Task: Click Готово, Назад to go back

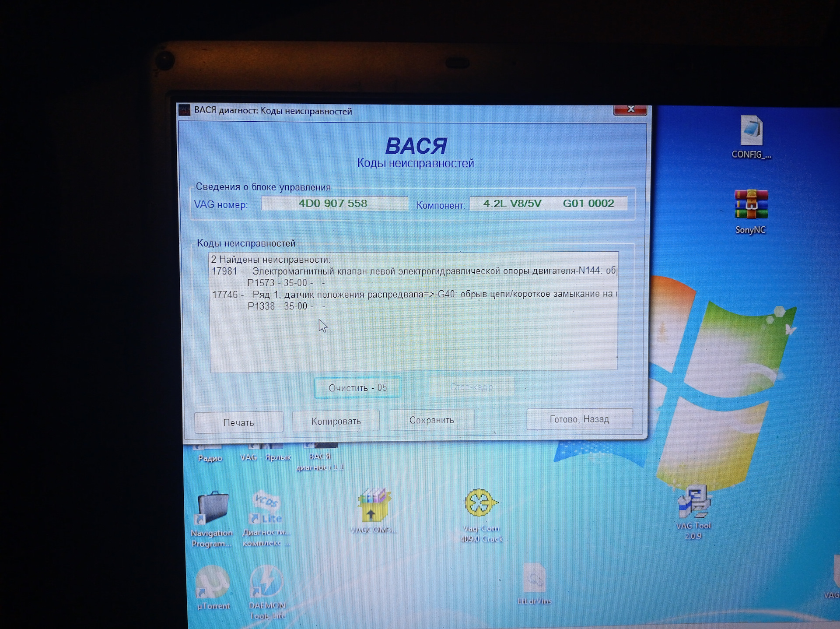Action: tap(579, 419)
